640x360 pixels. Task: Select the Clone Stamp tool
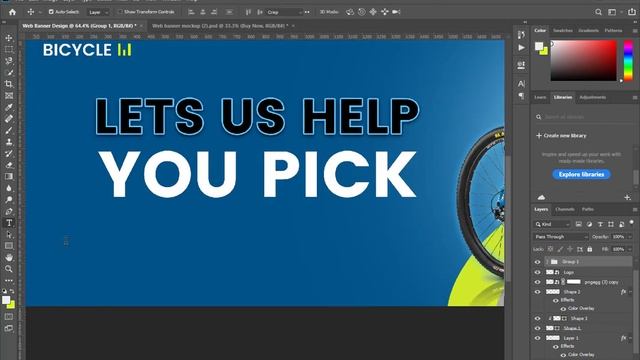(x=9, y=142)
